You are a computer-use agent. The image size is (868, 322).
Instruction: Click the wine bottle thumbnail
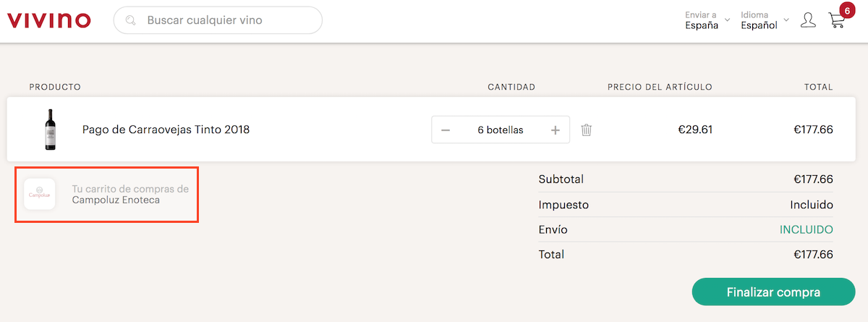[50, 130]
